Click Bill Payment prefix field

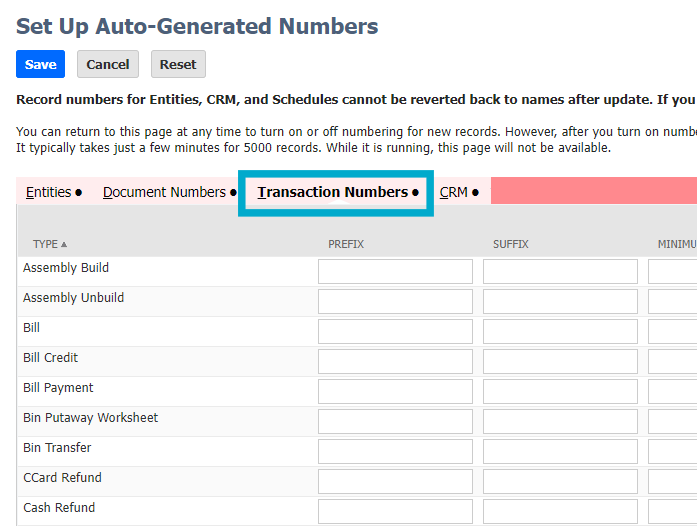tap(395, 392)
